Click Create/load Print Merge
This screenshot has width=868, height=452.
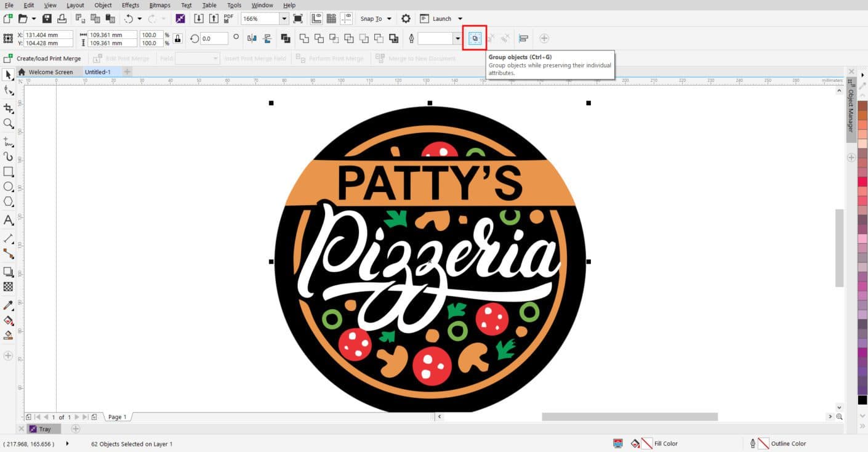[42, 59]
